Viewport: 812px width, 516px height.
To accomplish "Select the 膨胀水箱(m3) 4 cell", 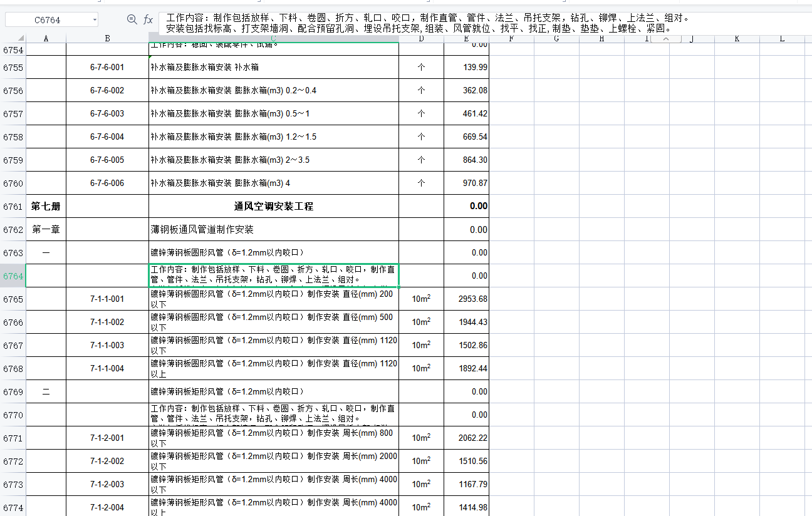I will (274, 183).
